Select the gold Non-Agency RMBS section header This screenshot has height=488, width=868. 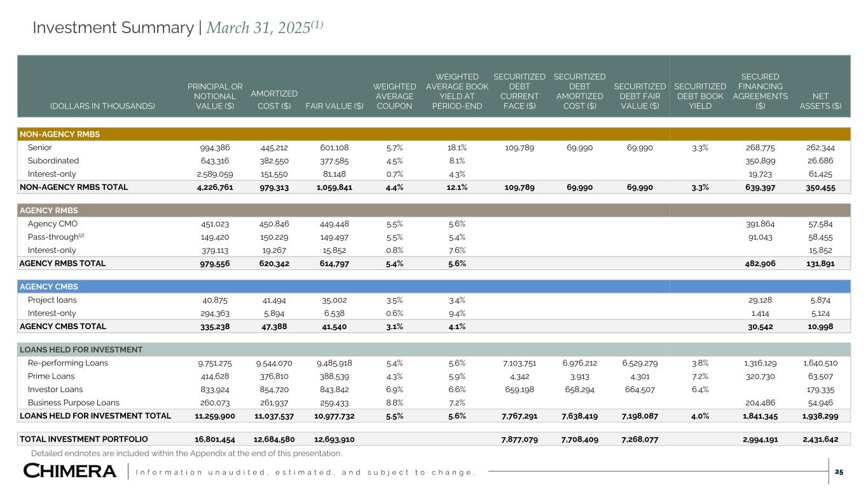[55, 135]
